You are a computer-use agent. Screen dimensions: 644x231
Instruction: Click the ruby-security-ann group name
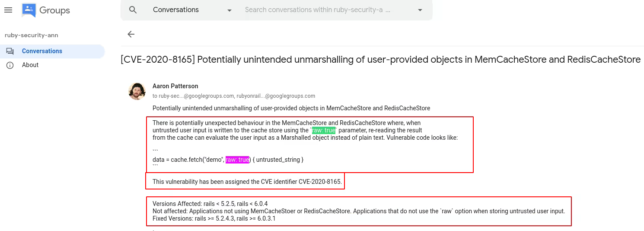point(31,35)
